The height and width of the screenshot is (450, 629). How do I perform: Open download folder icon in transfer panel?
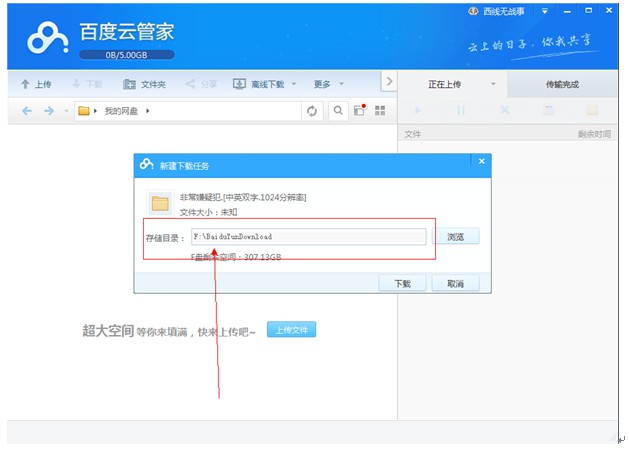click(x=592, y=110)
